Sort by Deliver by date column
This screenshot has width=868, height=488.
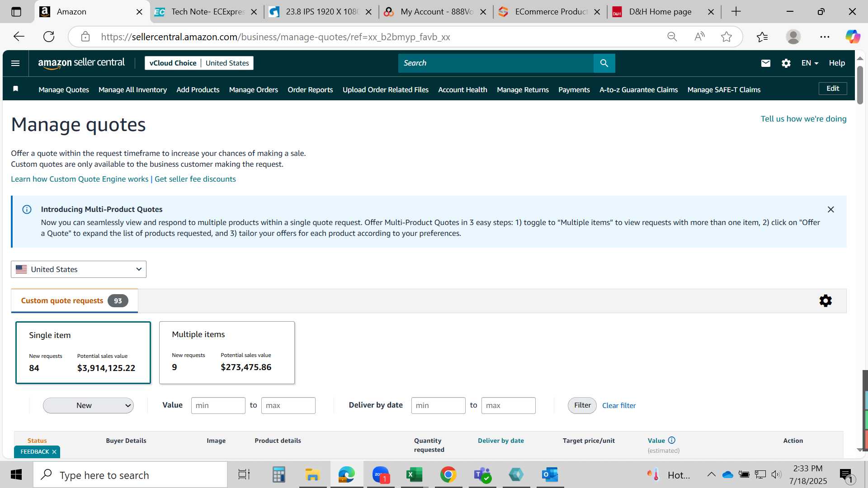tap(501, 441)
